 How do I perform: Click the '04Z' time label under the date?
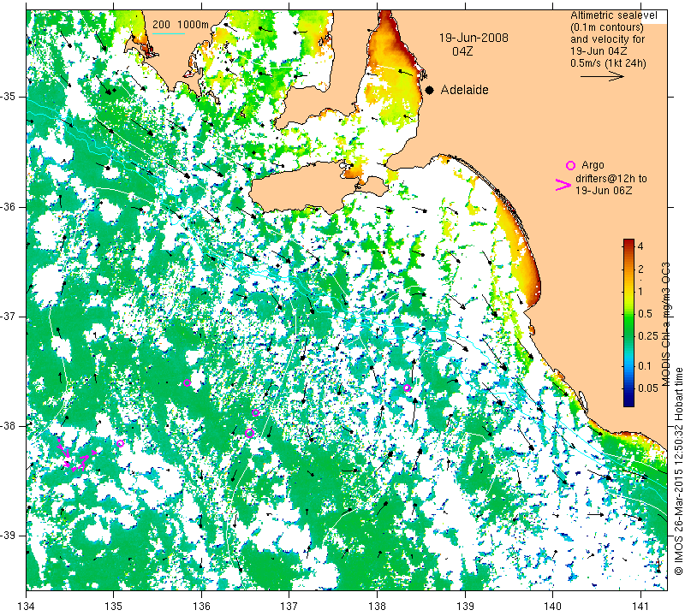[462, 51]
